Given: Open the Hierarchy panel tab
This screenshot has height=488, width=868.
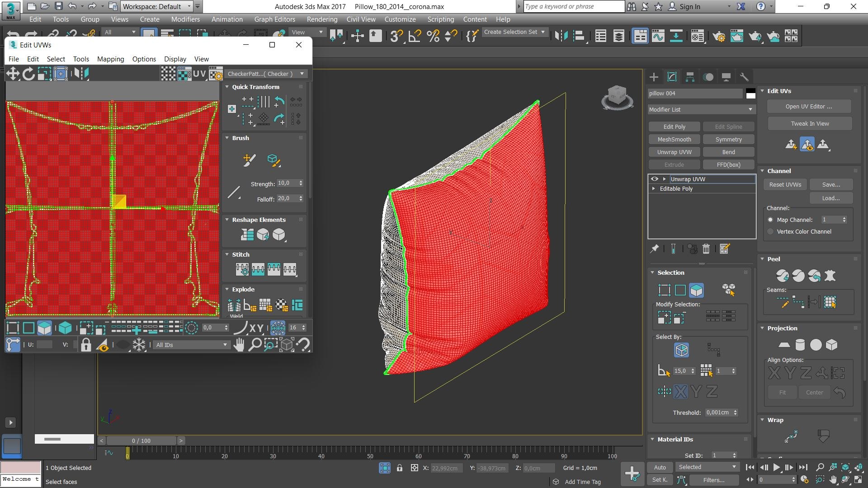Looking at the screenshot, I should coord(690,77).
